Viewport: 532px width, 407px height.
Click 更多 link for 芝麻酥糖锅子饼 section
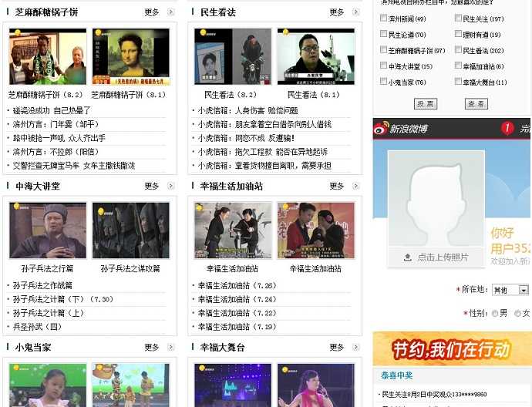tap(152, 12)
